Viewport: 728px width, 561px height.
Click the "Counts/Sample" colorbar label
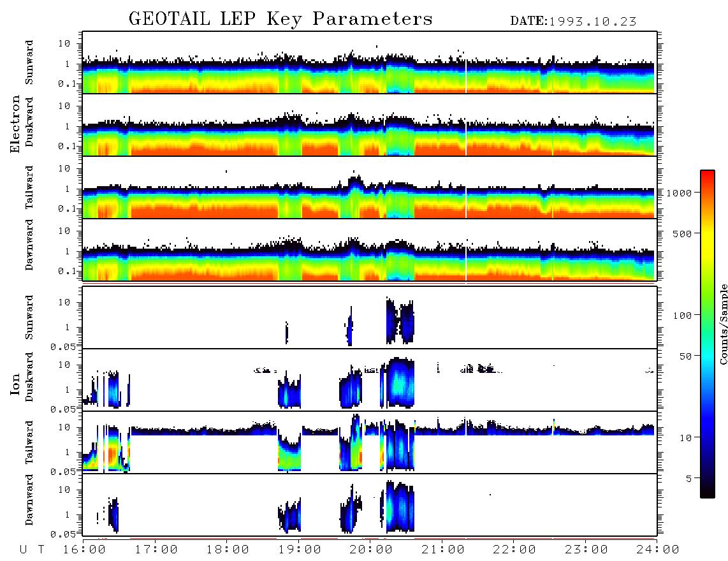(x=723, y=324)
